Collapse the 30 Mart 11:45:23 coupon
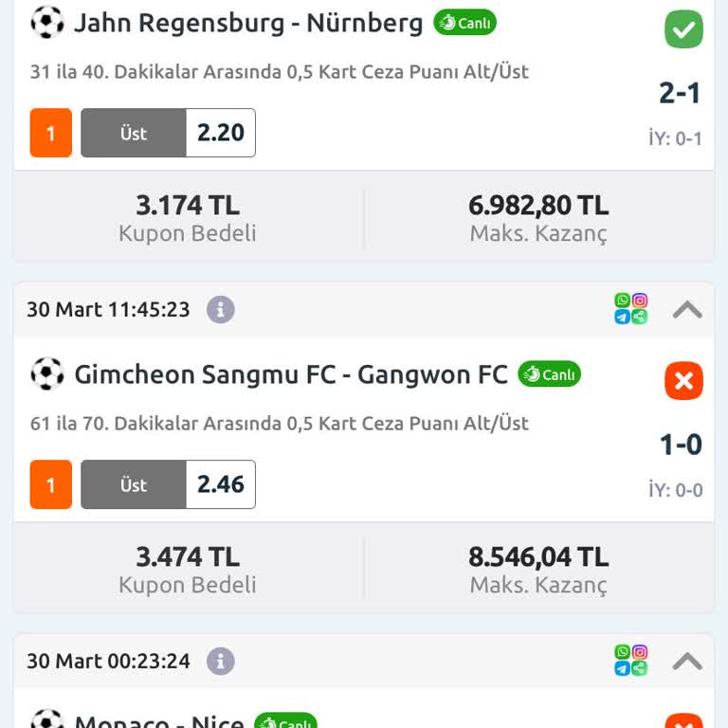Viewport: 728px width, 728px height. coord(687,309)
